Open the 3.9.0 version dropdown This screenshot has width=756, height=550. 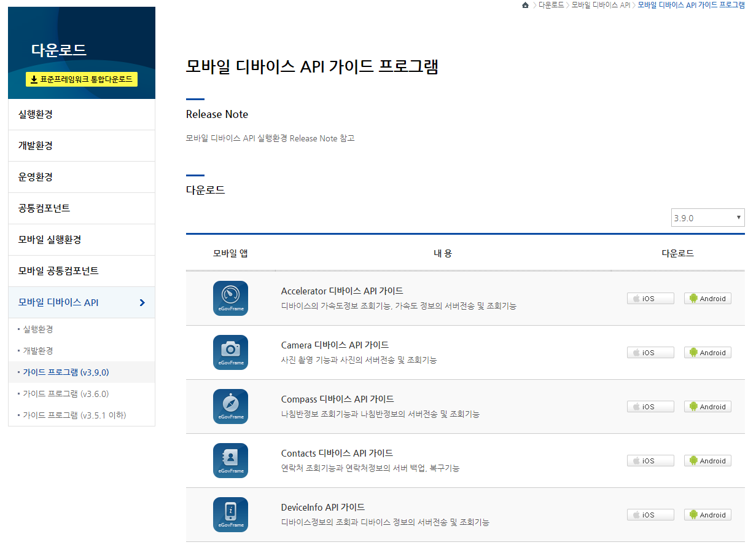(x=707, y=218)
